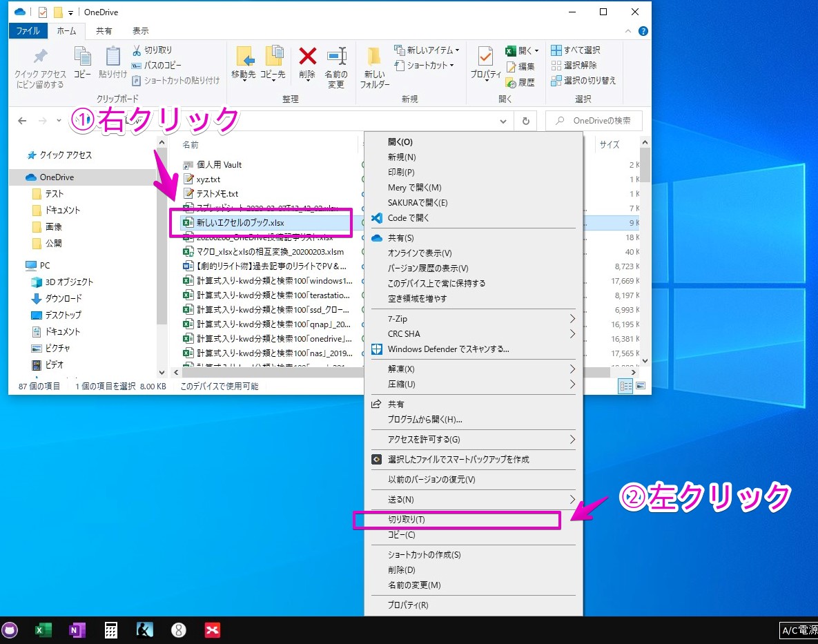
Task: Expand the 送る(N) submenu
Action: pos(572,500)
